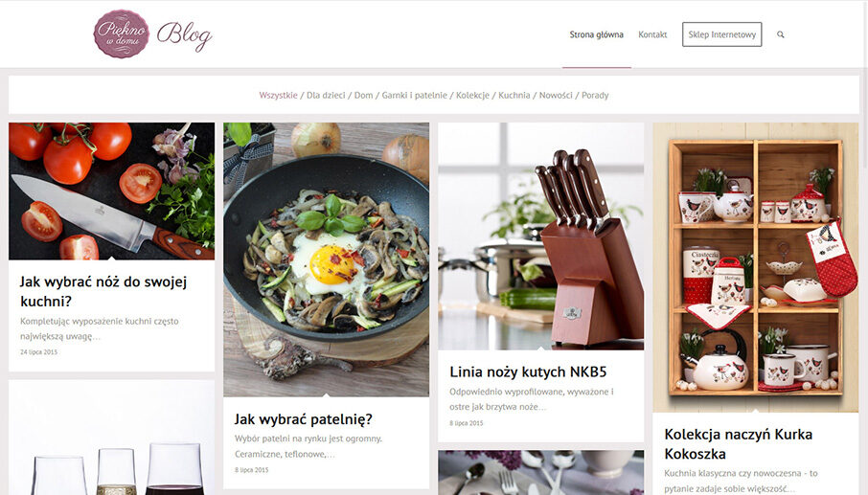
Task: Filter posts by Porady
Action: click(x=595, y=95)
